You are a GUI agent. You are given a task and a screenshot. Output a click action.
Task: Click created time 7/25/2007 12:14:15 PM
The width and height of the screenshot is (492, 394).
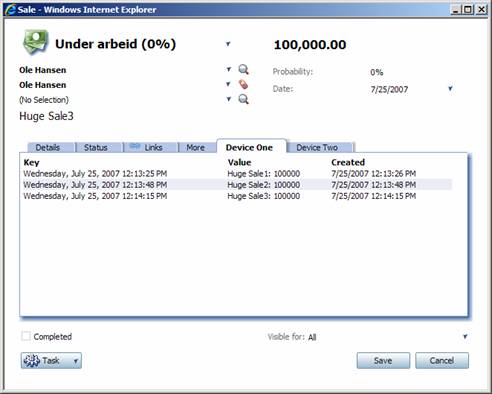[373, 196]
